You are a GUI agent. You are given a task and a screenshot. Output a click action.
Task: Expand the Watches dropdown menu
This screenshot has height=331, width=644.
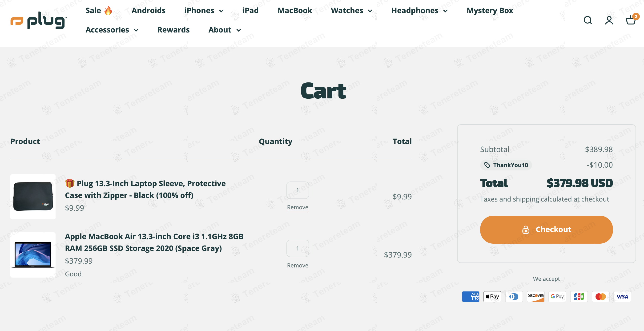(x=351, y=11)
